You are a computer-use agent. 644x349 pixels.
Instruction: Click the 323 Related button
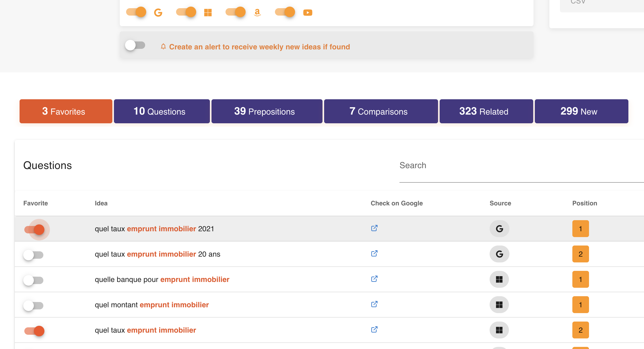pyautogui.click(x=486, y=111)
